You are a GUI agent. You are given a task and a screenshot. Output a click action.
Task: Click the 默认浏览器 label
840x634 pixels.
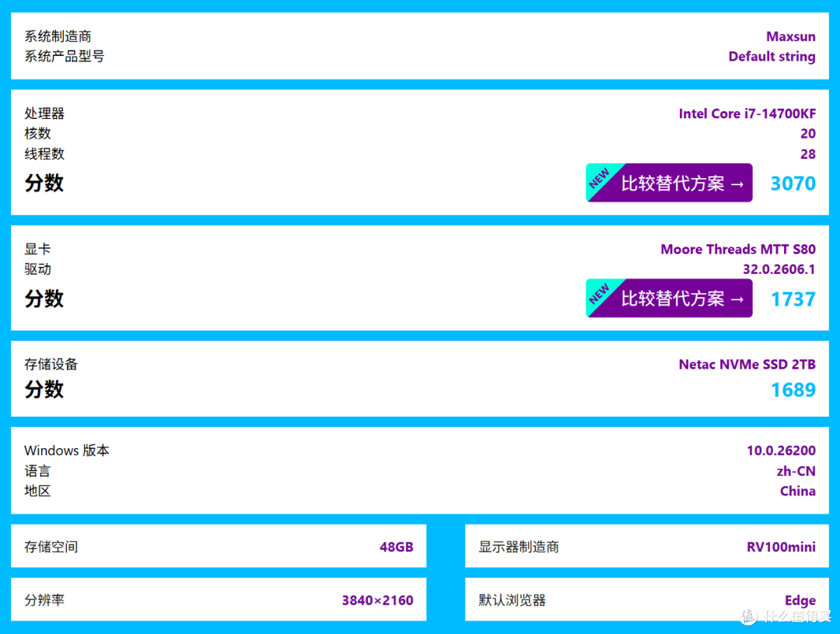(512, 601)
